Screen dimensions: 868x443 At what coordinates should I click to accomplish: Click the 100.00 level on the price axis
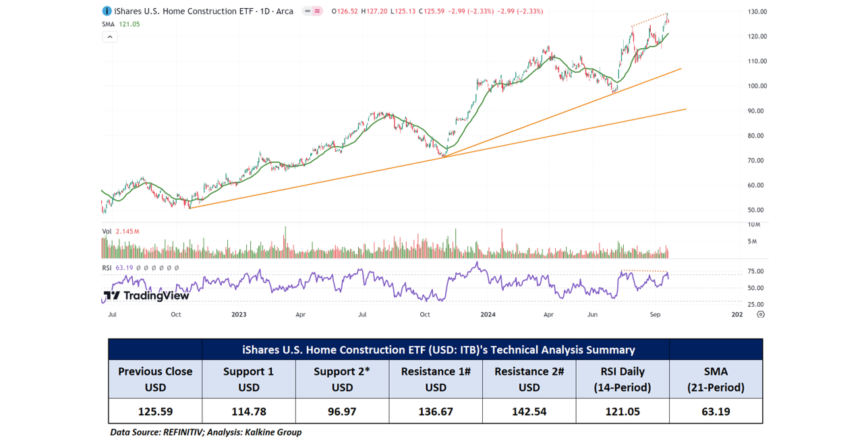[756, 86]
